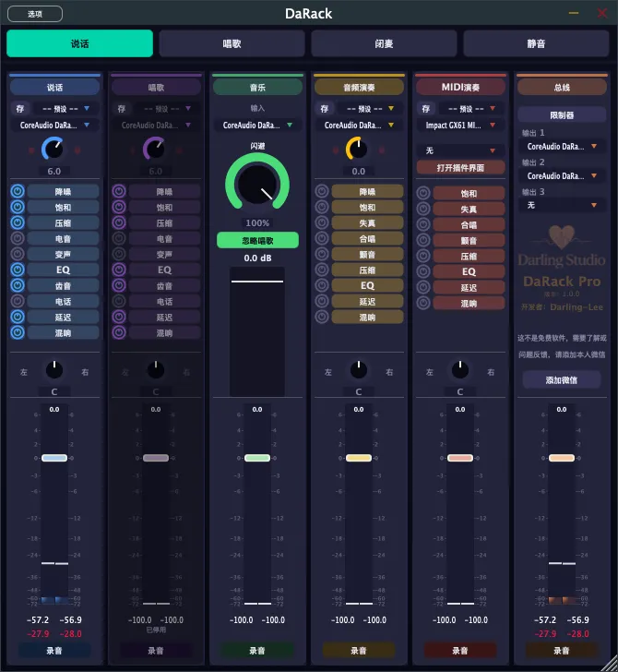This screenshot has width=618, height=672.
Task: Toggle the green 忽略唱歌 button
Action: 257,240
